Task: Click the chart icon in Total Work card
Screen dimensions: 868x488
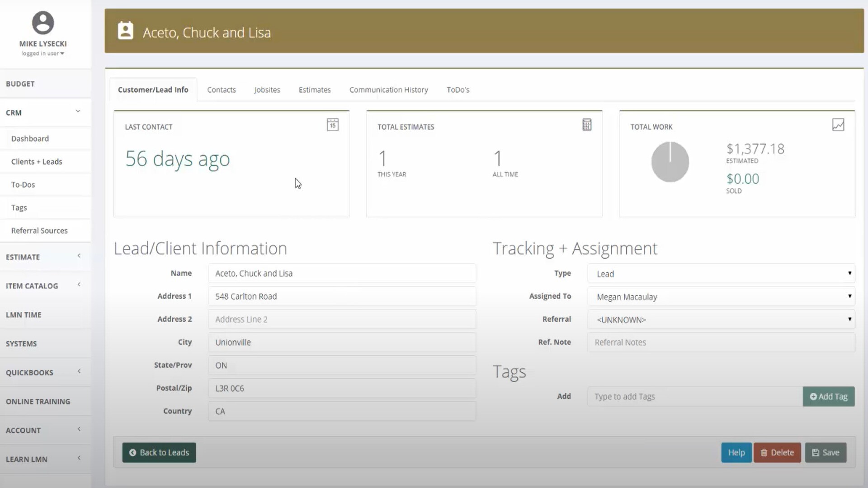Action: tap(838, 125)
